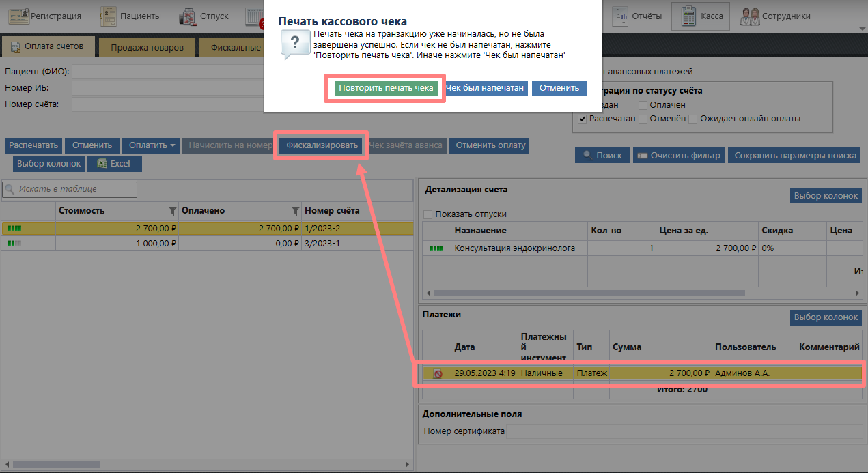This screenshot has height=473, width=868.
Task: Click the Очистить фильтр button
Action: coord(678,156)
